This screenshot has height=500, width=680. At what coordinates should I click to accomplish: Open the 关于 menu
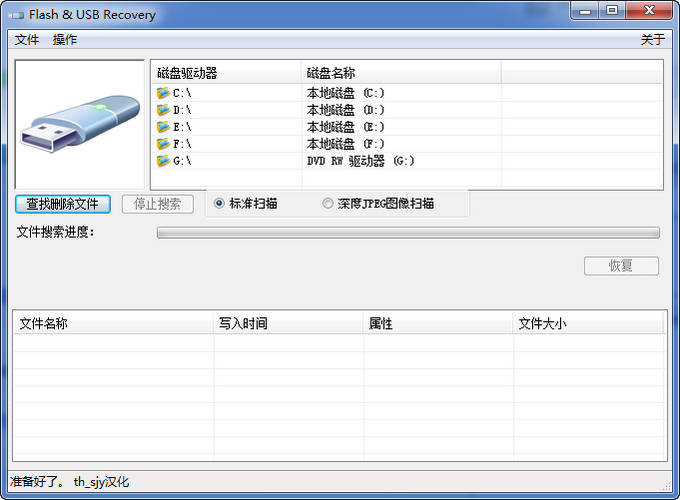pyautogui.click(x=653, y=39)
